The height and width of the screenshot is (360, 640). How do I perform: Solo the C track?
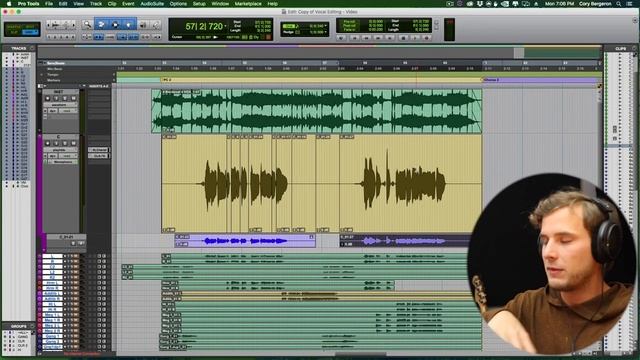click(x=65, y=143)
